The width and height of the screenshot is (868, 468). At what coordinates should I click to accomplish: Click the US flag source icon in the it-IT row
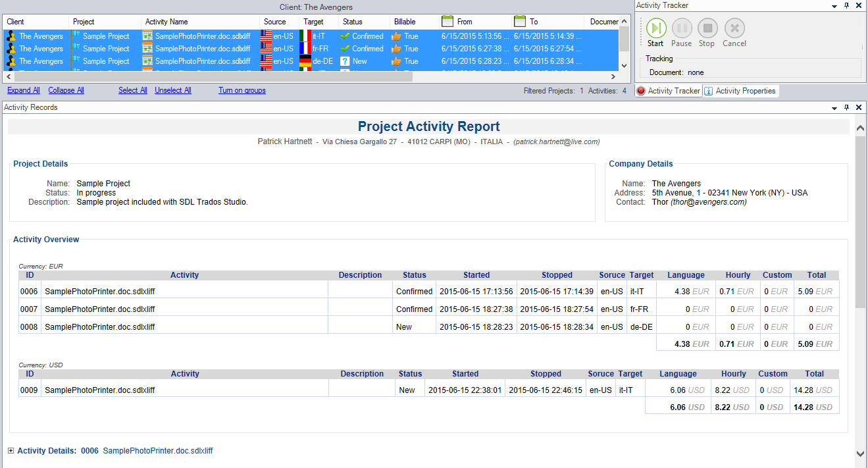267,36
